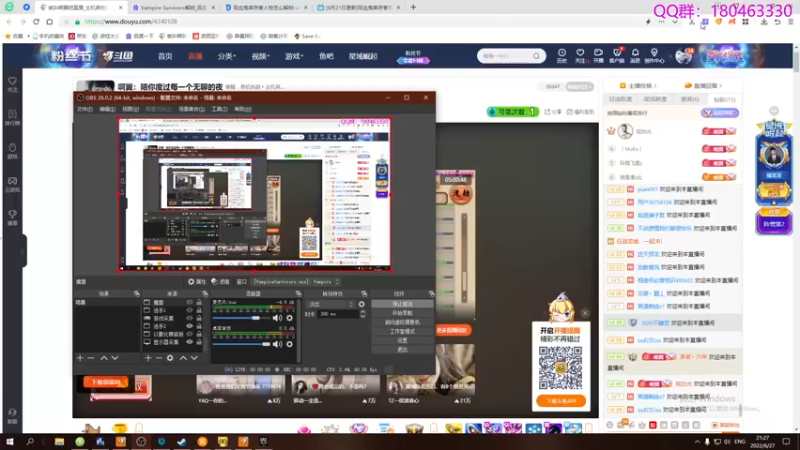This screenshot has height=450, width=800.
Task: Toggle lock for 游戏采集 source
Action: (x=199, y=318)
